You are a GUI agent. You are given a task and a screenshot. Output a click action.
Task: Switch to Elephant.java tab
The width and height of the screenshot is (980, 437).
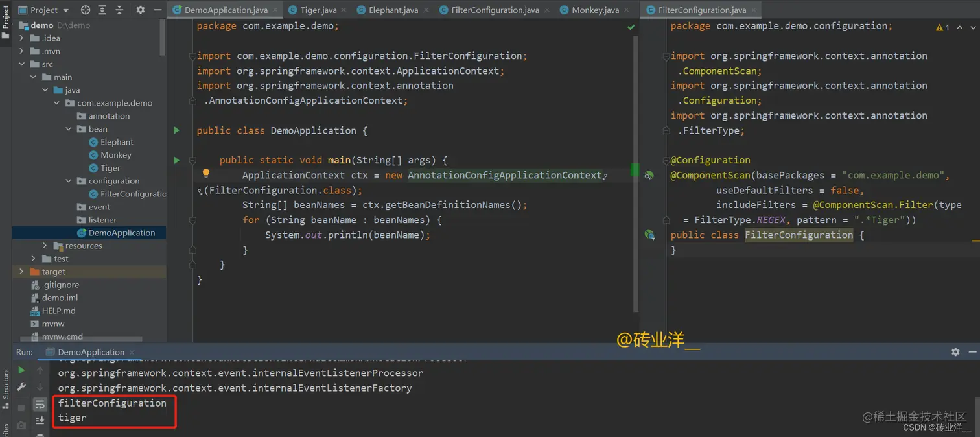393,10
